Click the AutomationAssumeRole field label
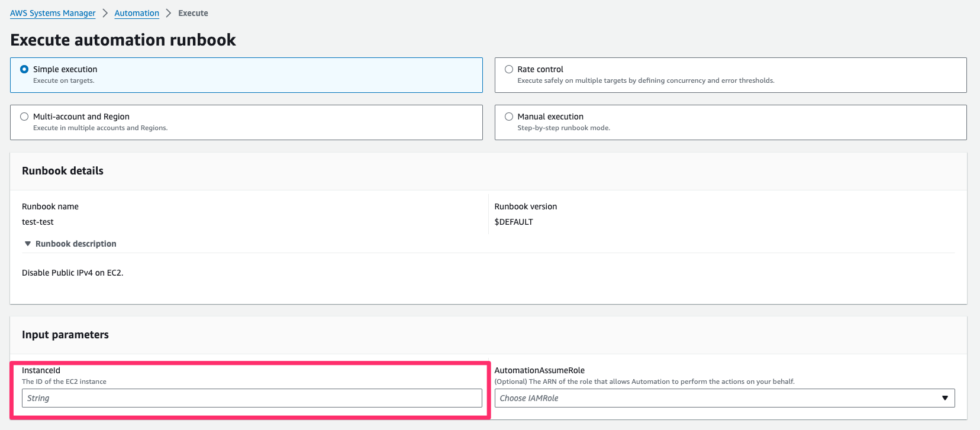Viewport: 980px width, 430px height. pyautogui.click(x=540, y=370)
